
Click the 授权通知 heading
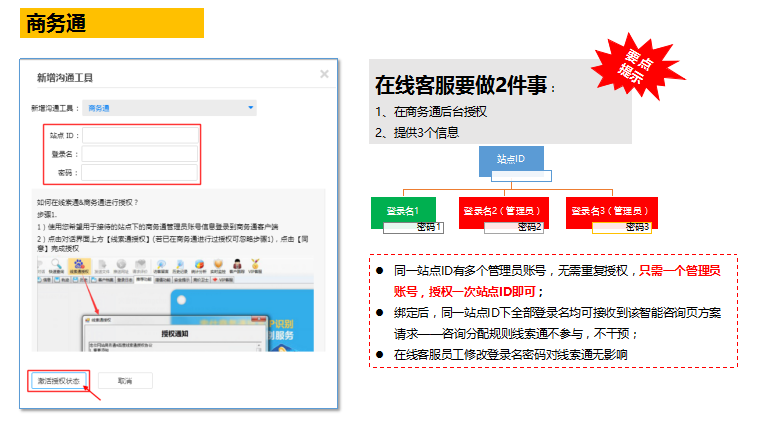pos(175,334)
